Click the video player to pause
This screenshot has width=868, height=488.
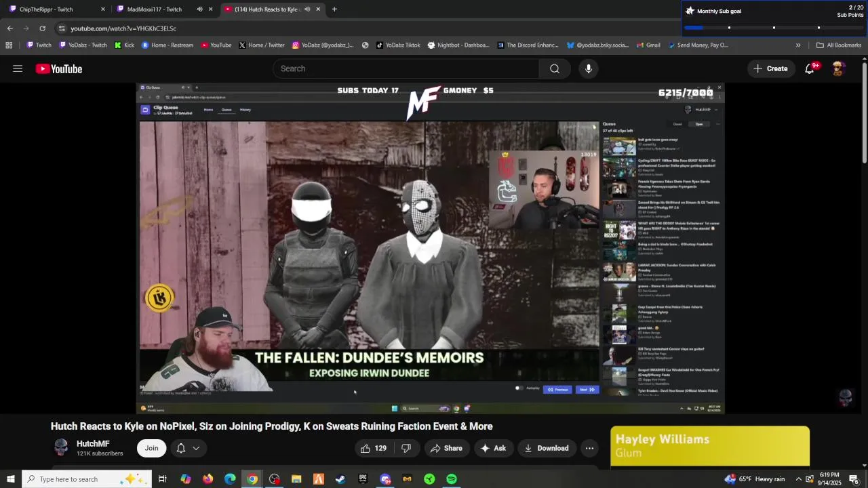(x=430, y=248)
